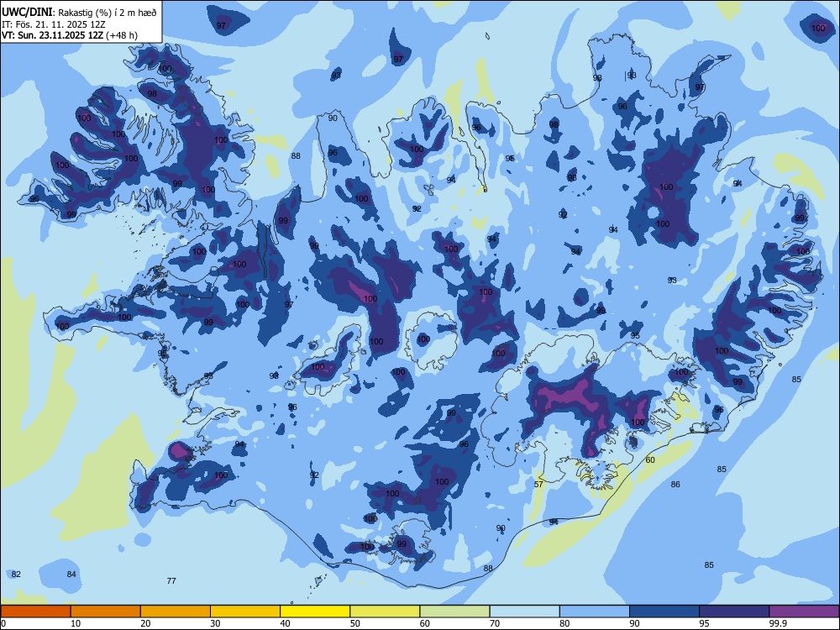Click the 0–10 dark orange legend swatch

coord(35,612)
